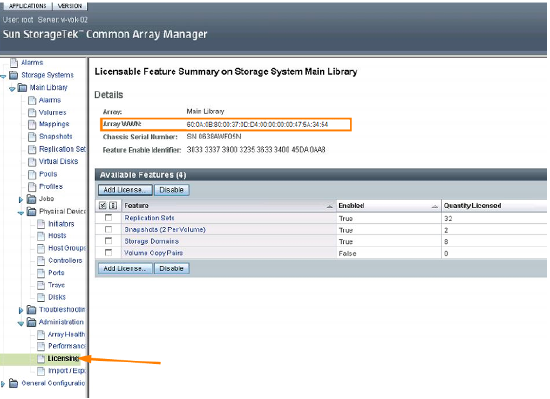This screenshot has height=399, width=550.
Task: Click the Storage Systems folder icon
Action: 13,75
